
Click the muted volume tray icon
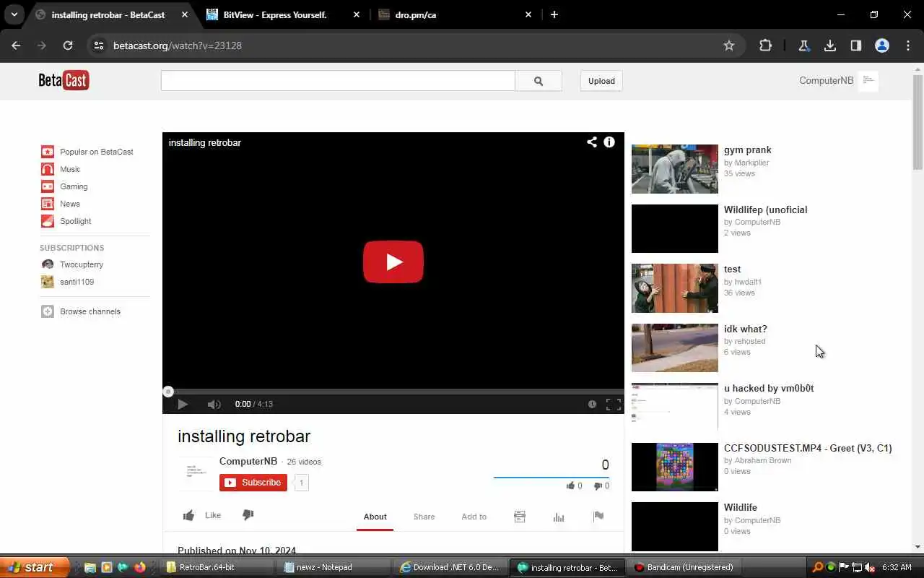(869, 567)
